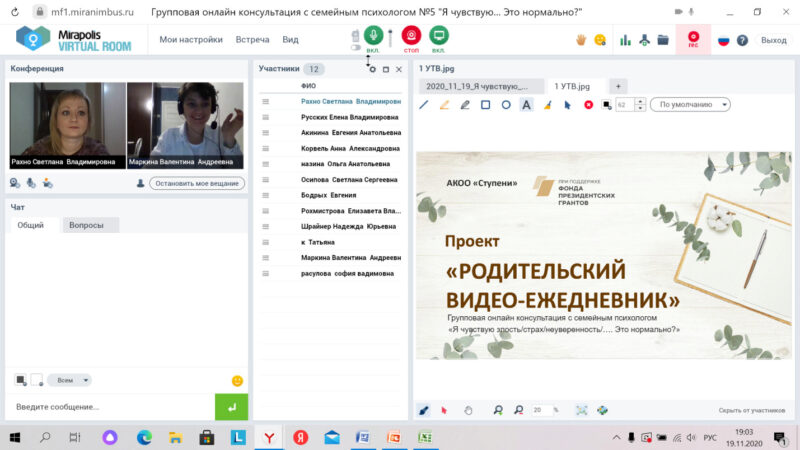Open the network connection icon
Image resolution: width=800 pixels, height=450 pixels.
tap(644, 40)
